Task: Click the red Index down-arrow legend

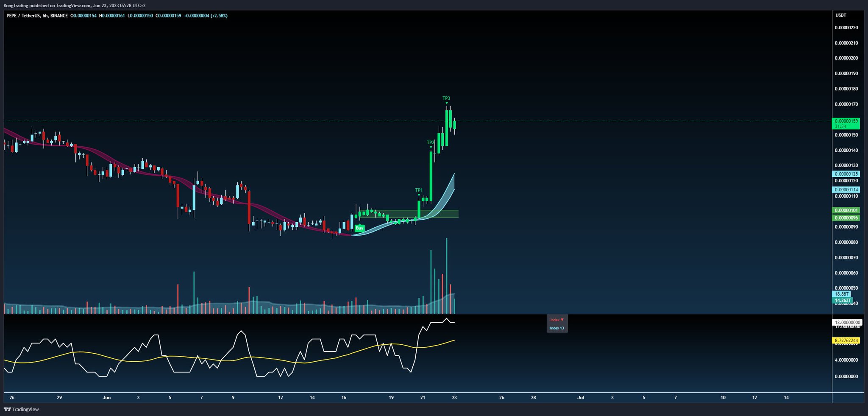Action: pyautogui.click(x=557, y=320)
